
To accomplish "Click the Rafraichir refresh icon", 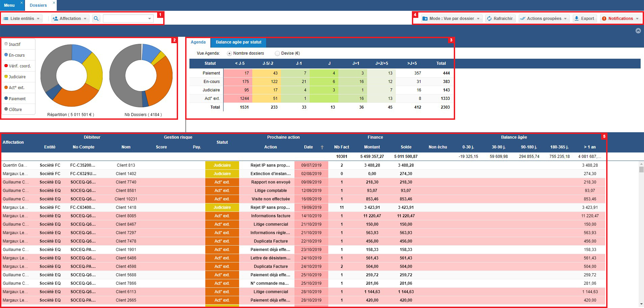I will 489,19.
